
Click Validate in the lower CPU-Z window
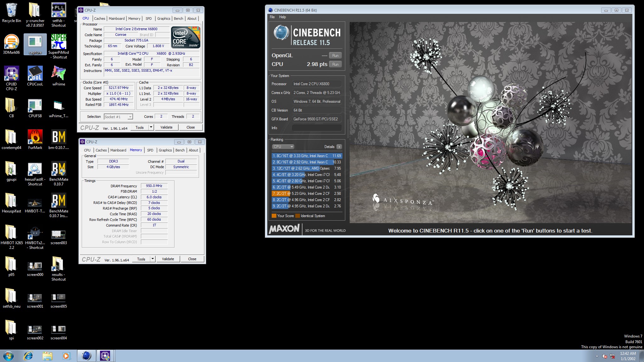pyautogui.click(x=168, y=259)
